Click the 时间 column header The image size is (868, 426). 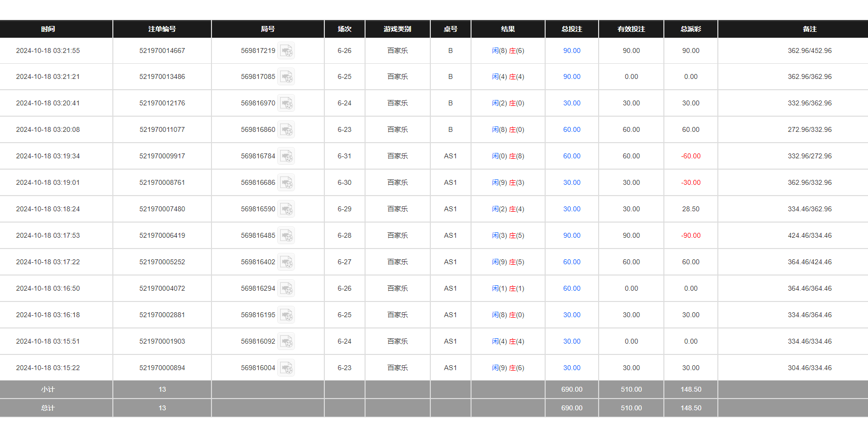[48, 29]
